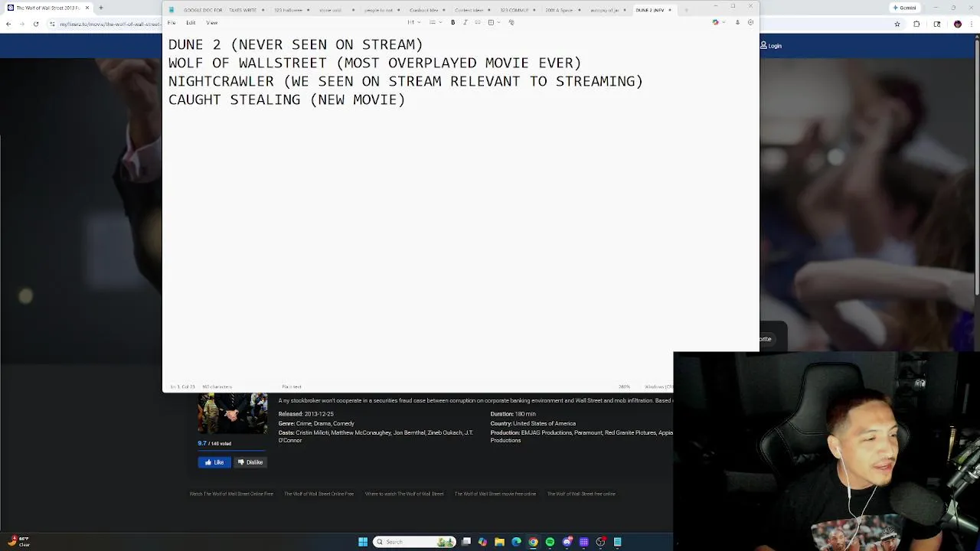Switch to the 'GOOGLE DOC FOR' Notepad tab
Screen dimensions: 980x551
(x=203, y=10)
